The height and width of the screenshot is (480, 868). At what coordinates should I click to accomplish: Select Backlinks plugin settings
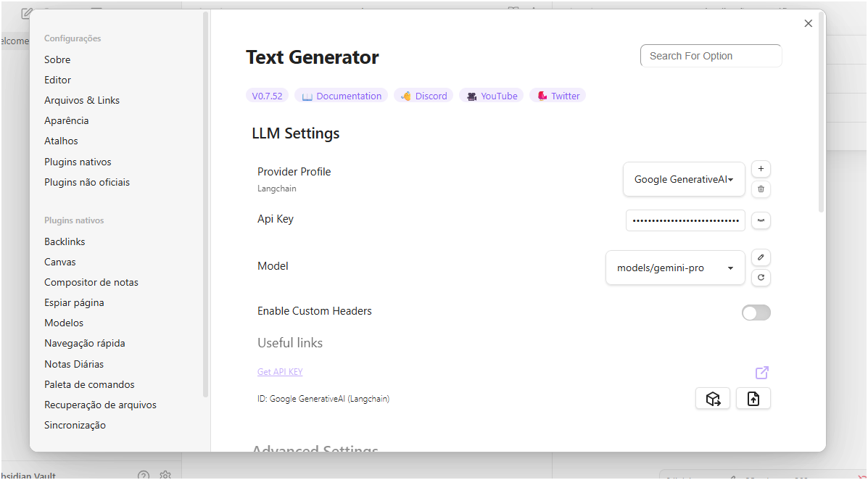click(65, 241)
